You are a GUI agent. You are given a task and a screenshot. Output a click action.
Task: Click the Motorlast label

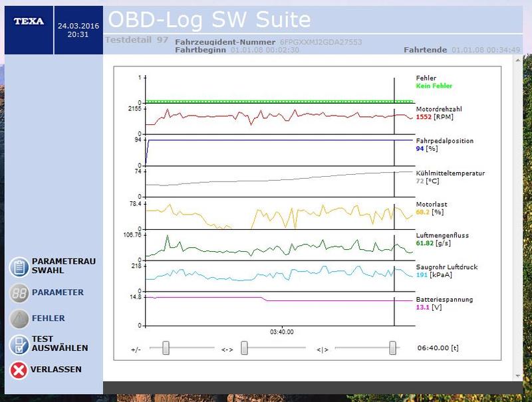coord(432,204)
